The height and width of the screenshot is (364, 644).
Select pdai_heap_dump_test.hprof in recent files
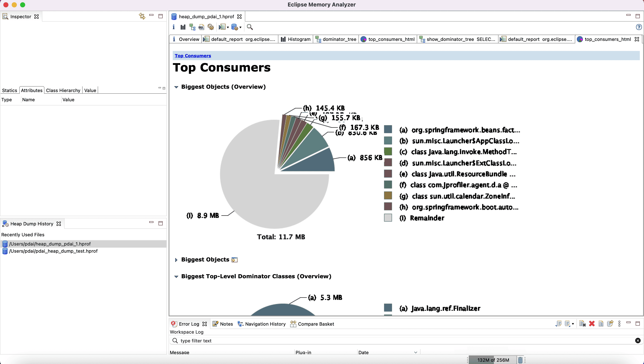pyautogui.click(x=53, y=251)
